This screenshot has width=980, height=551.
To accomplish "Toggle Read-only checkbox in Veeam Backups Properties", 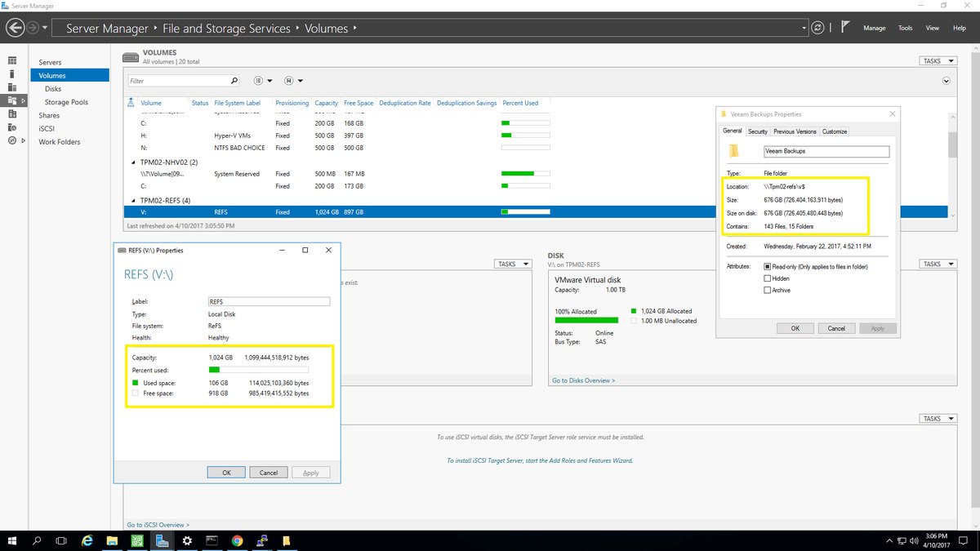I will (767, 267).
